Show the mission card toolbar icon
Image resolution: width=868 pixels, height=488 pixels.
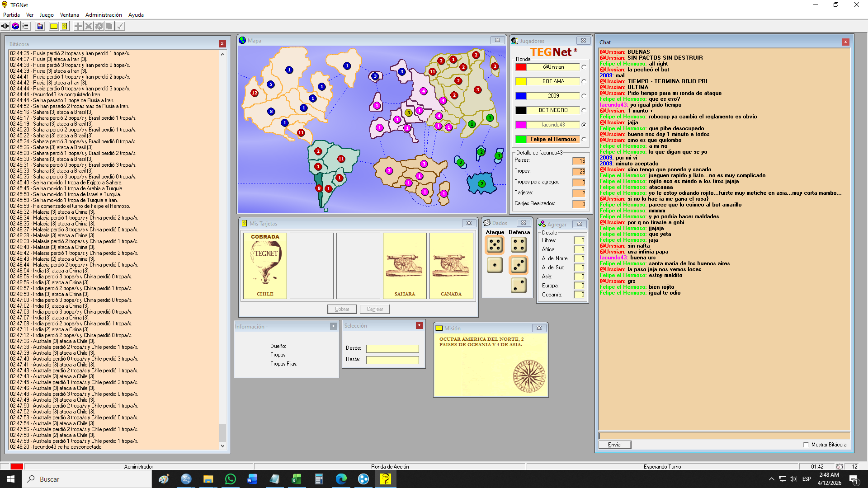pyautogui.click(x=54, y=26)
